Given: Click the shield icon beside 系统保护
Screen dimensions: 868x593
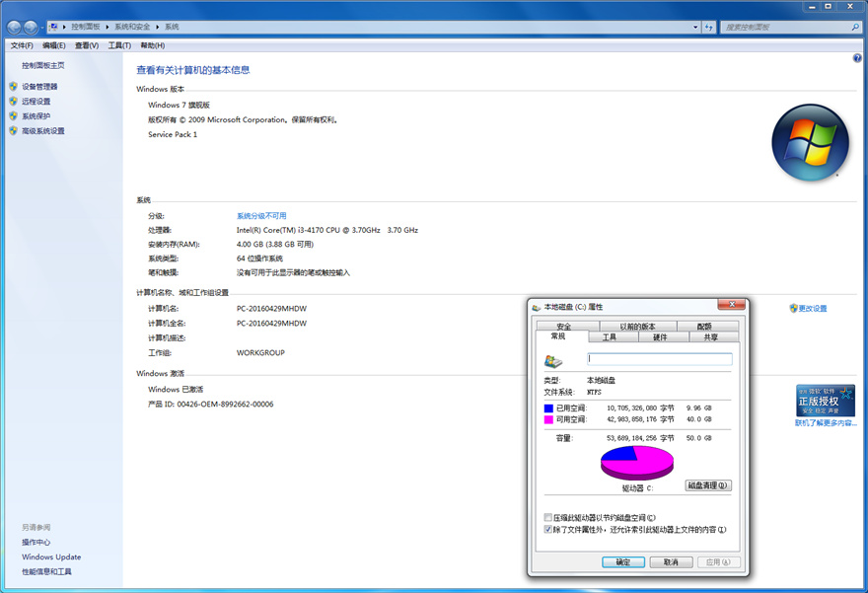Looking at the screenshot, I should [13, 115].
